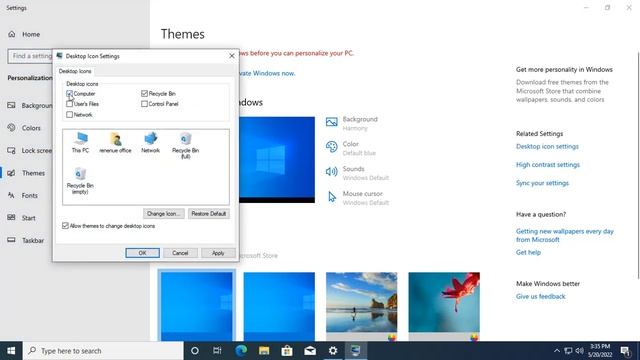Toggle the Recycle Bin checkbox
The width and height of the screenshot is (640, 360).
144,93
